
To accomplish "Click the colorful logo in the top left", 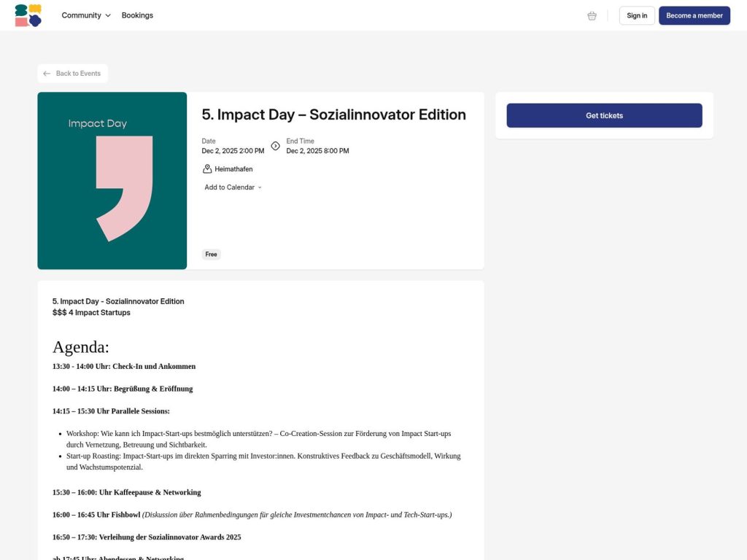I will click(27, 15).
